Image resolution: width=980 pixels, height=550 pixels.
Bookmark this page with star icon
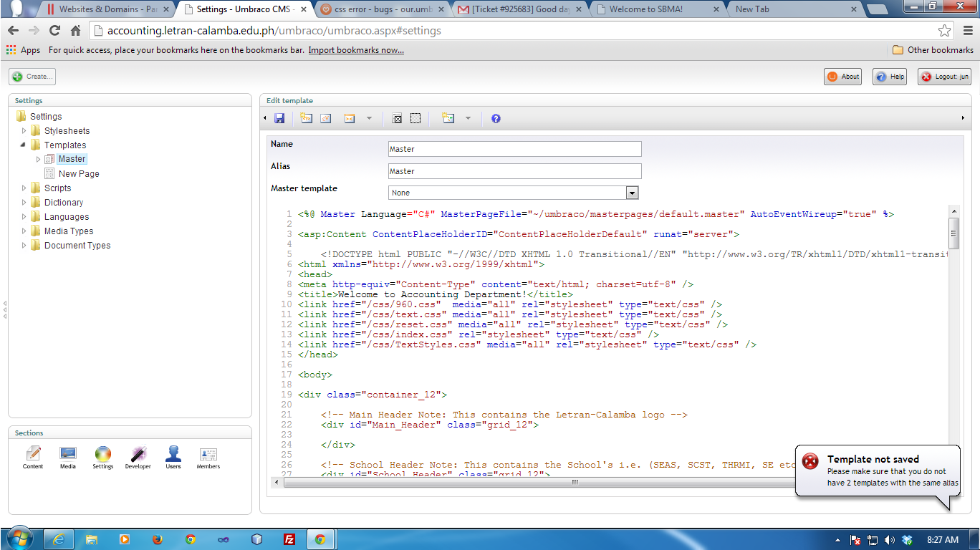(x=945, y=31)
